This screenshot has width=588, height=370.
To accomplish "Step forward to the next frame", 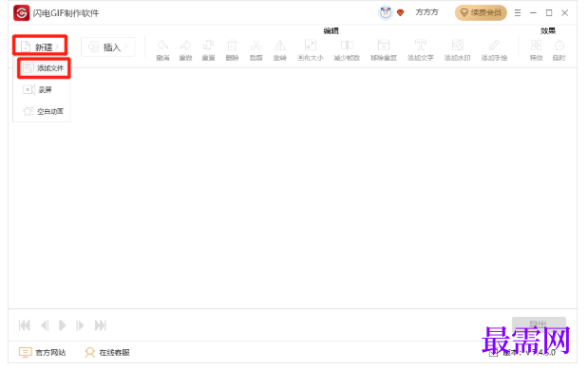I will tap(80, 325).
